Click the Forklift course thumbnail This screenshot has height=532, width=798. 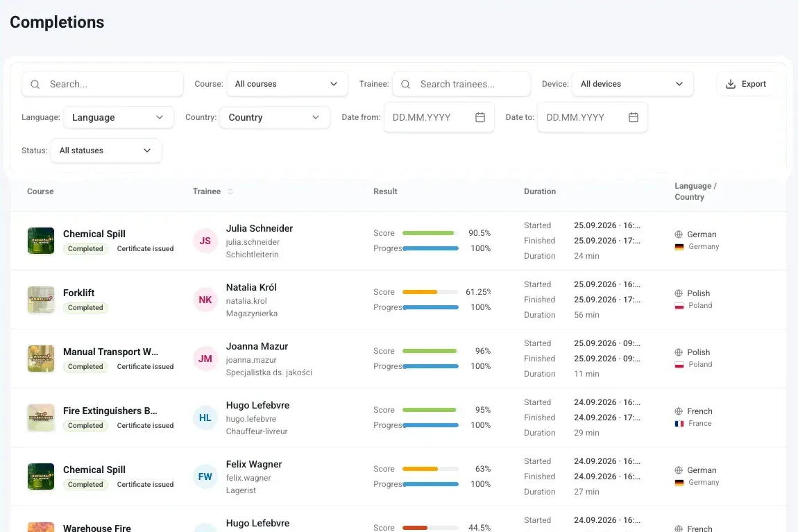41,300
